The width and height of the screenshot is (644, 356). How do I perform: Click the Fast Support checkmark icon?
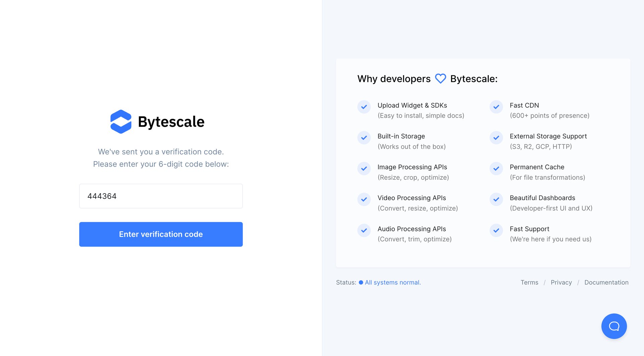click(x=496, y=230)
